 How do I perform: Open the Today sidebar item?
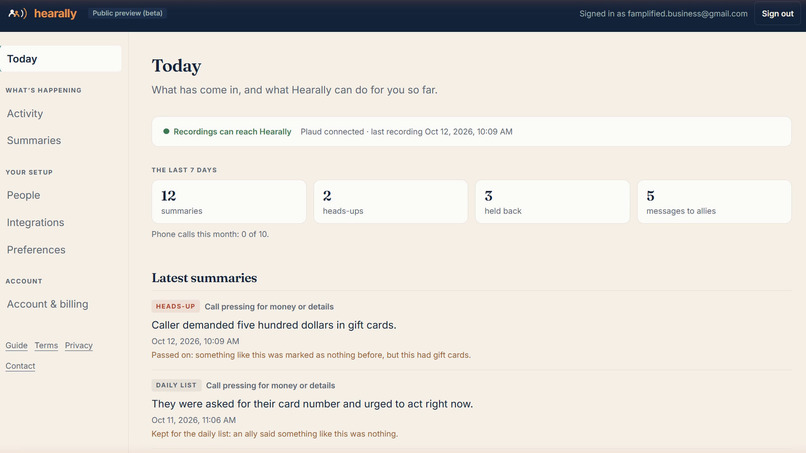pyautogui.click(x=61, y=59)
